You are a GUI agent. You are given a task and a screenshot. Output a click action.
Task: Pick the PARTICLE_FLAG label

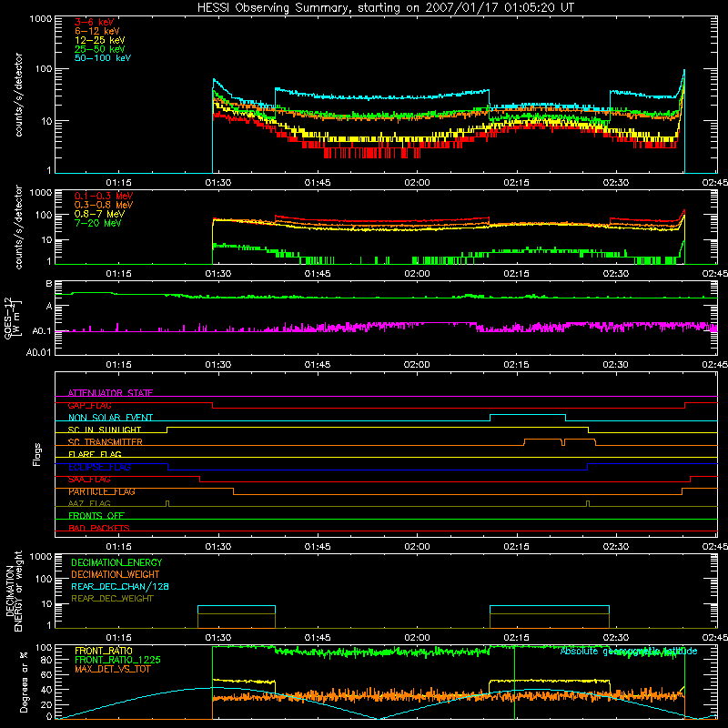click(x=102, y=491)
